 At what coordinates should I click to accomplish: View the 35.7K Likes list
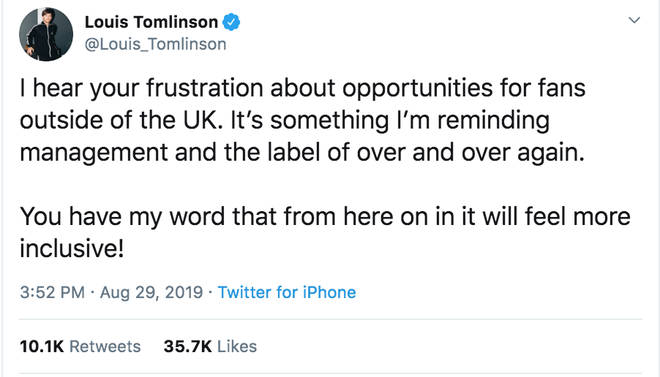210,346
